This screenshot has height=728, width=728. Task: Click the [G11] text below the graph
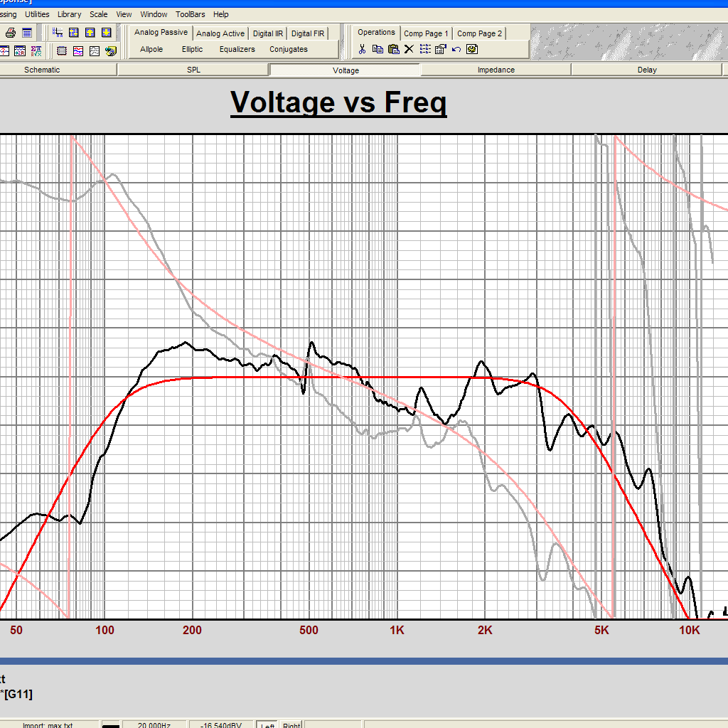point(18,694)
